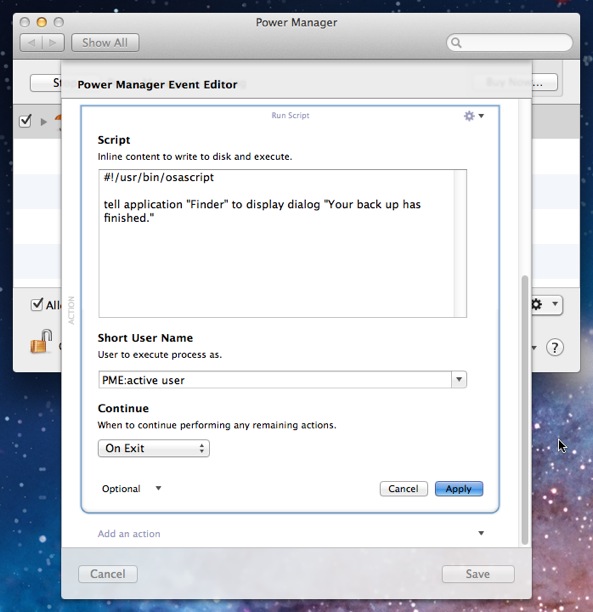Viewport: 593px width, 612px height.
Task: Minimize the Power Manager window
Action: 41,22
